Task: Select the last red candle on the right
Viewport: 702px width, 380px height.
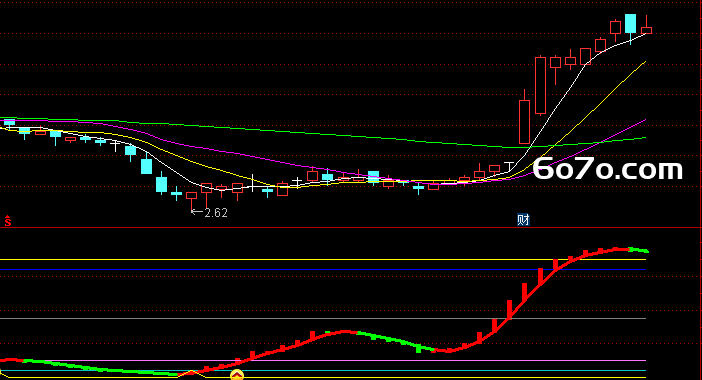Action: point(646,28)
